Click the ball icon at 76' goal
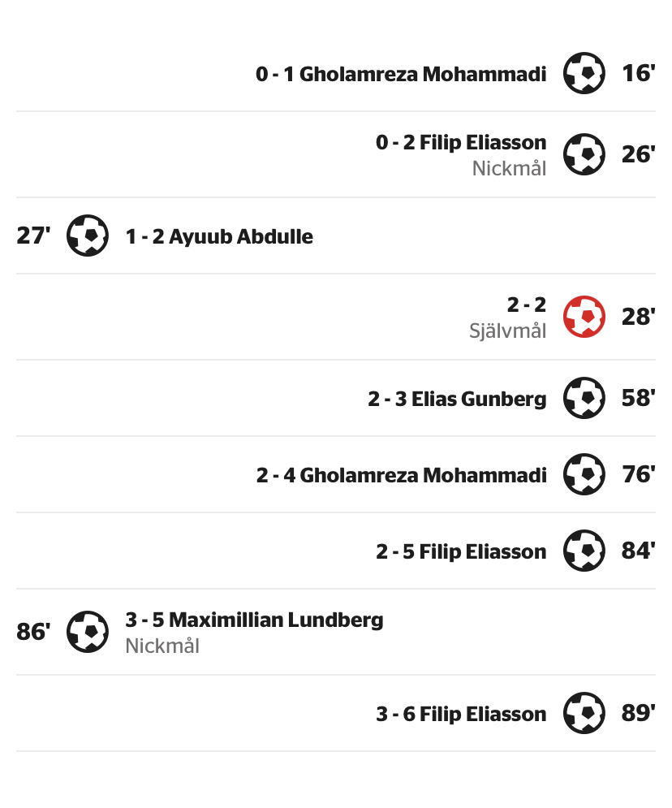Image resolution: width=672 pixels, height=808 pixels. 584,475
